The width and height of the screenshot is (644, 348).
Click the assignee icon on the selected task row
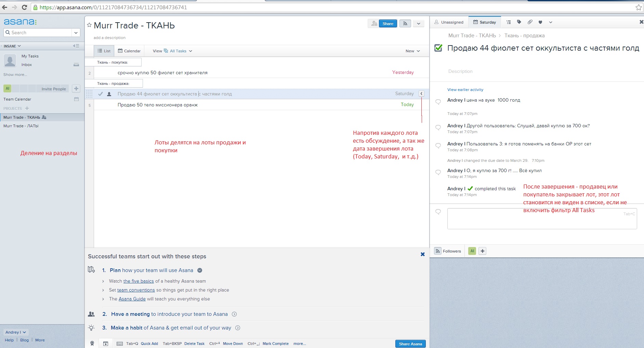click(x=109, y=94)
